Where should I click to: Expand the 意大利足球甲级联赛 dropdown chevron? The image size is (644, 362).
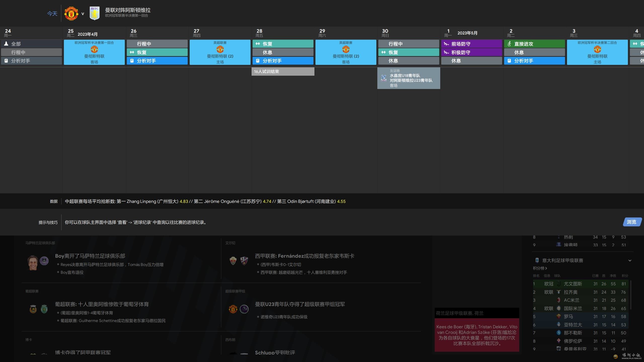tap(630, 260)
